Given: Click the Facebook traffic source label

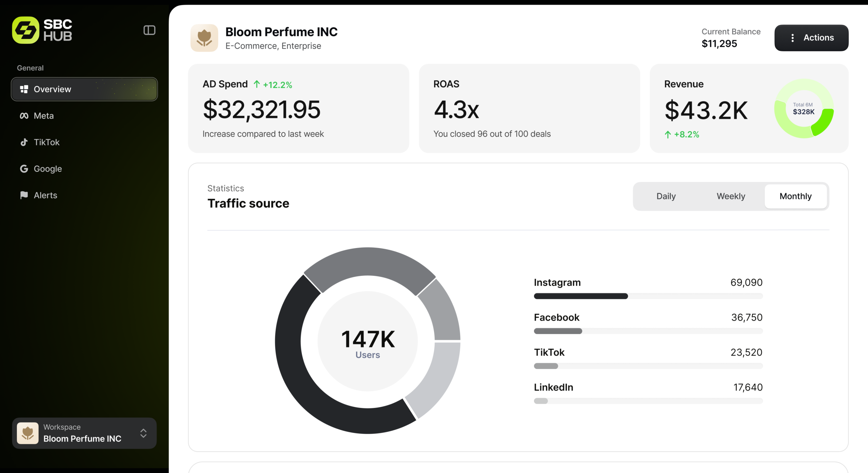Looking at the screenshot, I should point(556,317).
